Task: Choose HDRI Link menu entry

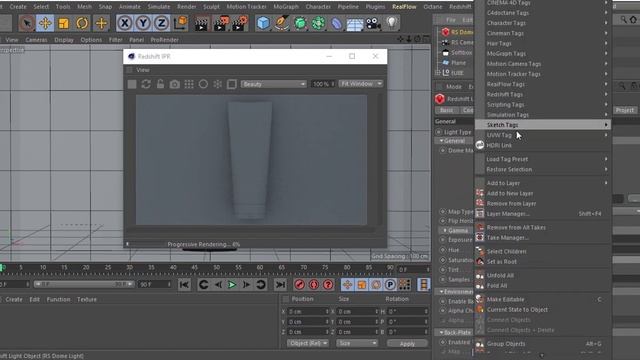Action: pyautogui.click(x=542, y=145)
